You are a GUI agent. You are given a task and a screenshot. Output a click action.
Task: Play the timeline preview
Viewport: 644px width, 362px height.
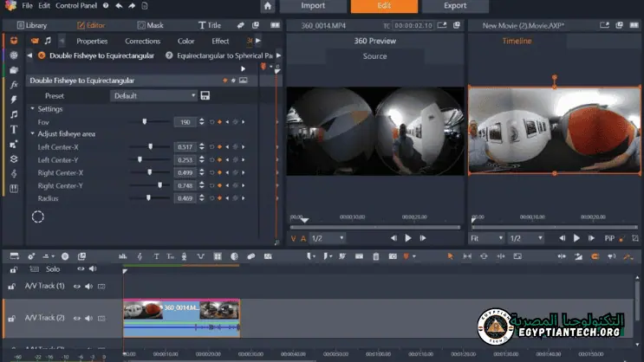576,238
